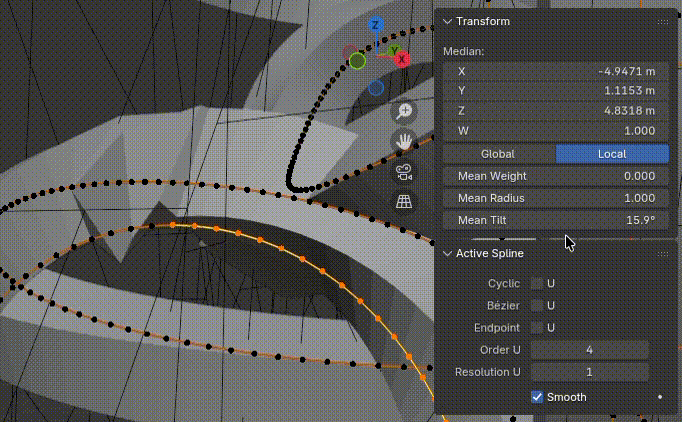Click the animate dot beside Smooth

(x=659, y=397)
